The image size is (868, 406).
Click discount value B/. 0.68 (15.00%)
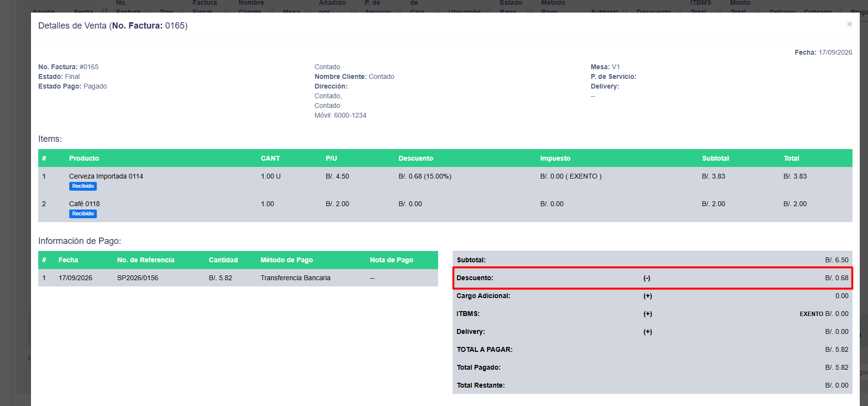click(x=425, y=176)
